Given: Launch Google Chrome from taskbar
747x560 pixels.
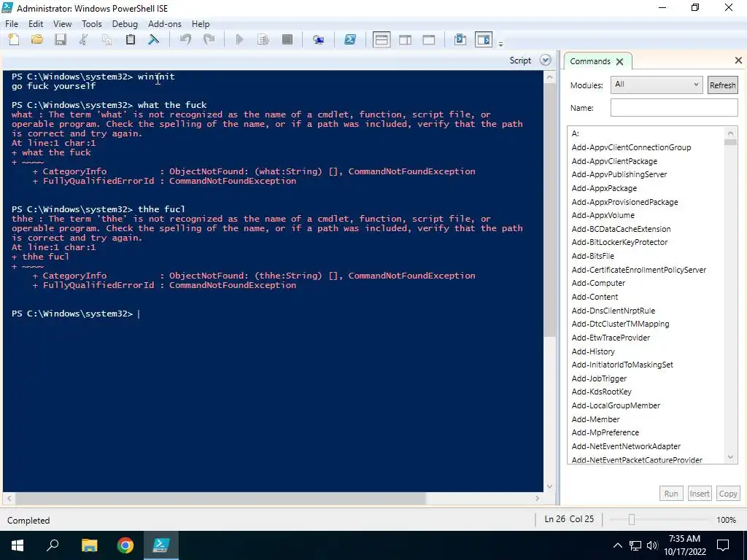Looking at the screenshot, I should 125,545.
